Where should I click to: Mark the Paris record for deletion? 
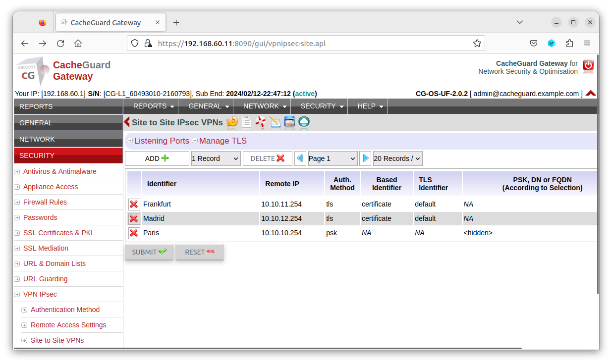coord(134,233)
